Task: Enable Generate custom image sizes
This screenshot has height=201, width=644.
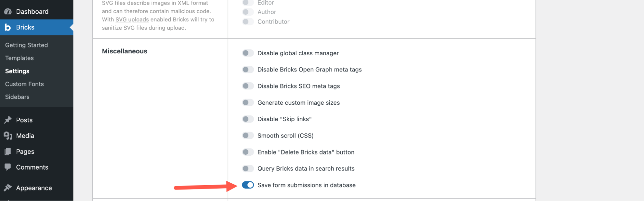Action: [x=248, y=102]
